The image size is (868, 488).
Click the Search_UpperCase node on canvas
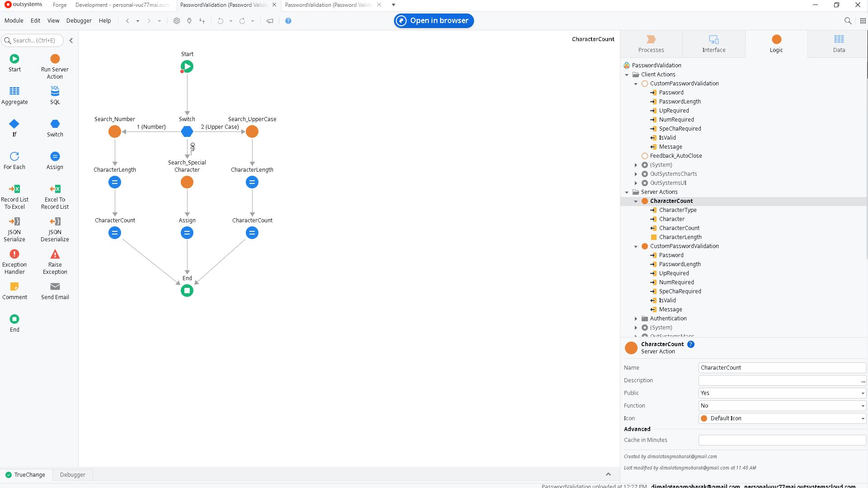click(252, 131)
